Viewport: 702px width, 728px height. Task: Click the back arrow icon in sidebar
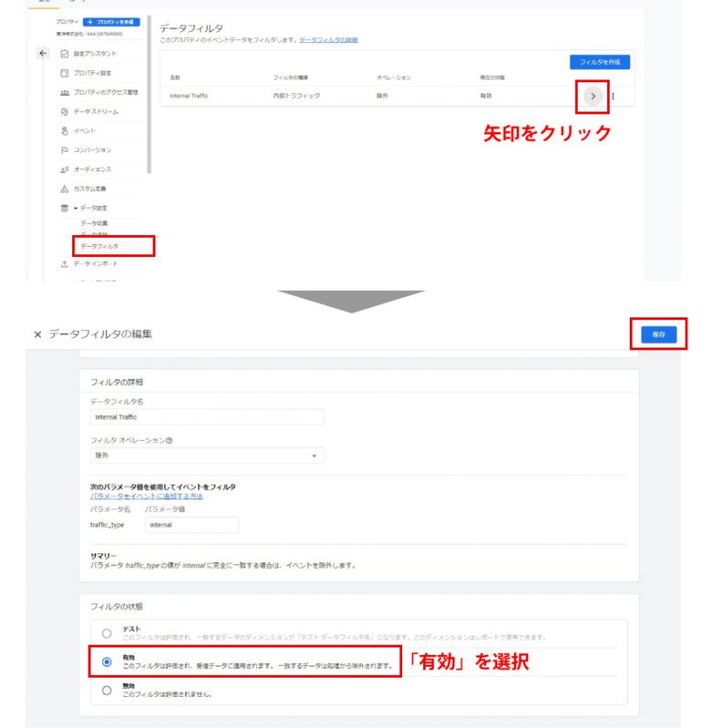[43, 53]
